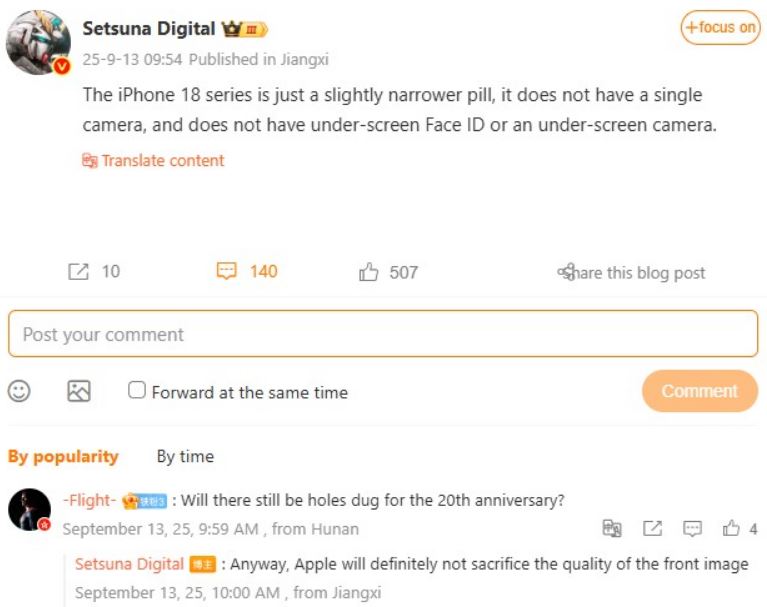Click the share this blog post icon
This screenshot has width=767, height=607.
pyautogui.click(x=566, y=272)
